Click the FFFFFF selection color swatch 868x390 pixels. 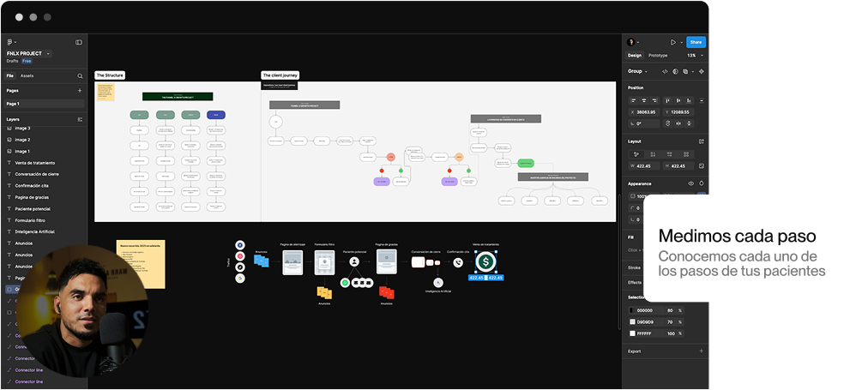(x=633, y=333)
